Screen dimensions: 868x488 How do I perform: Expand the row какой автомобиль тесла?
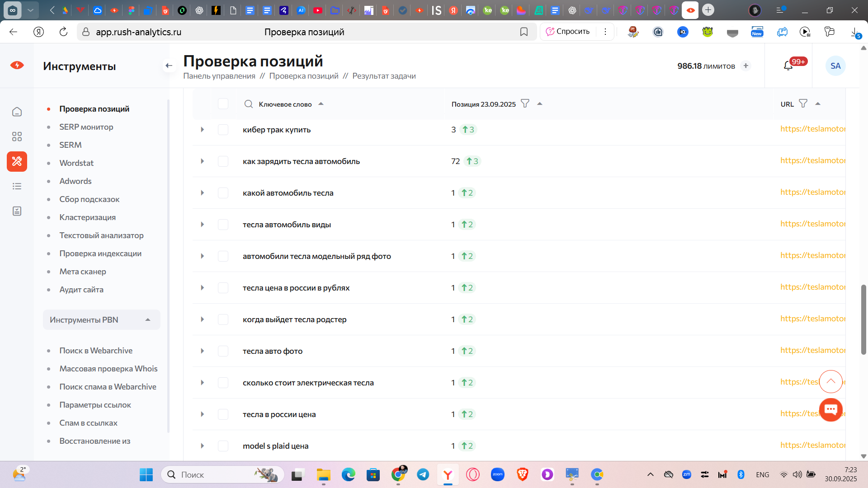[202, 193]
